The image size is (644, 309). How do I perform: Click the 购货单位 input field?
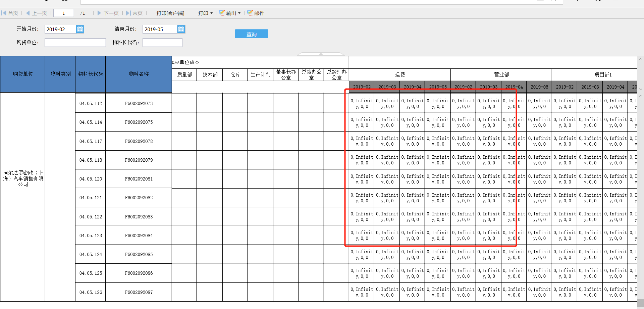pyautogui.click(x=75, y=43)
